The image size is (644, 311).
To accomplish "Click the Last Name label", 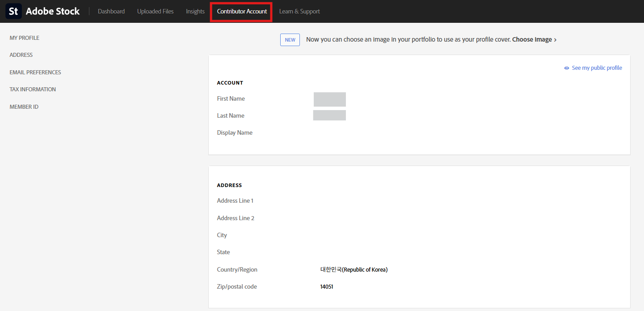I will click(231, 115).
